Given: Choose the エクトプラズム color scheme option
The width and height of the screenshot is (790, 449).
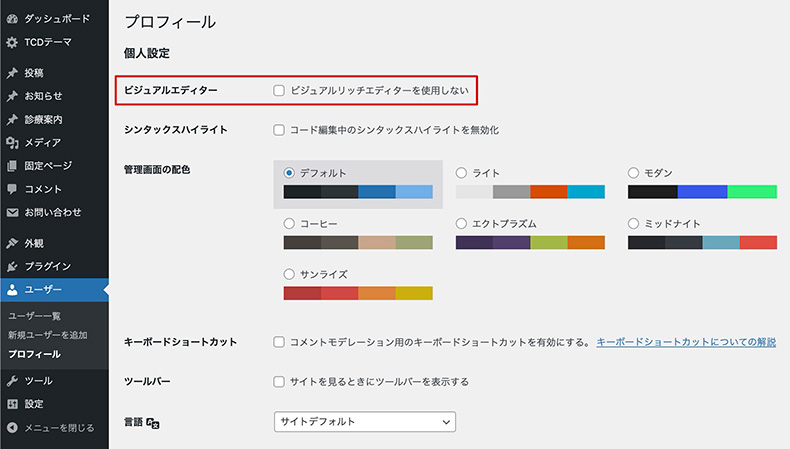Looking at the screenshot, I should (461, 223).
